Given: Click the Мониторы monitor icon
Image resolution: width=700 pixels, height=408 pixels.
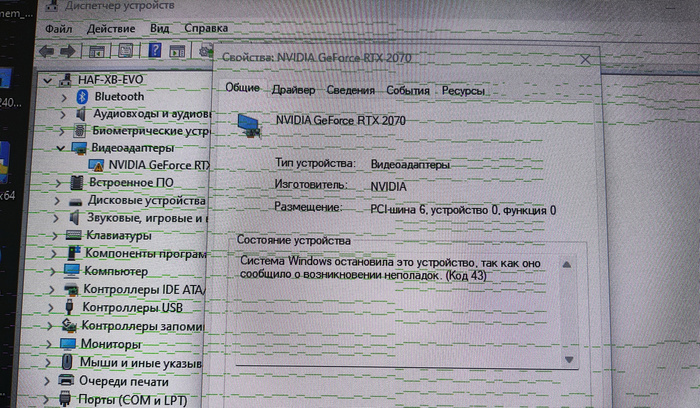Looking at the screenshot, I should point(70,344).
